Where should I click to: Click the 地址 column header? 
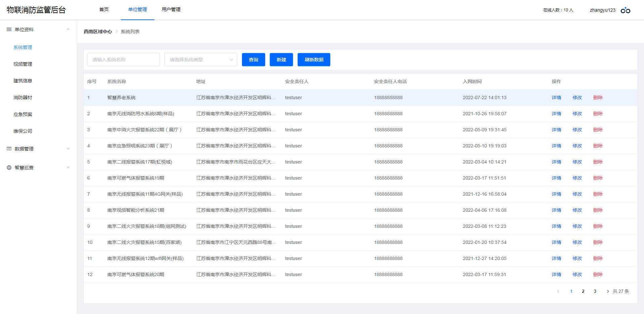pos(201,81)
